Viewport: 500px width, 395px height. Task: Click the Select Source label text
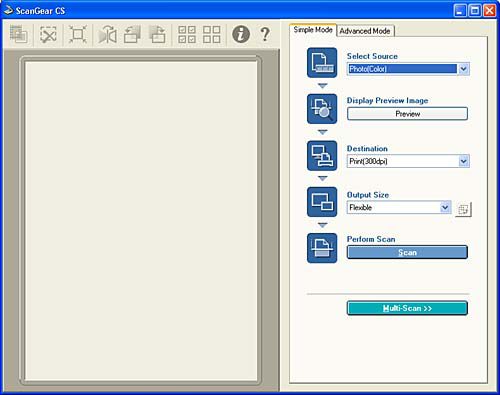point(372,56)
